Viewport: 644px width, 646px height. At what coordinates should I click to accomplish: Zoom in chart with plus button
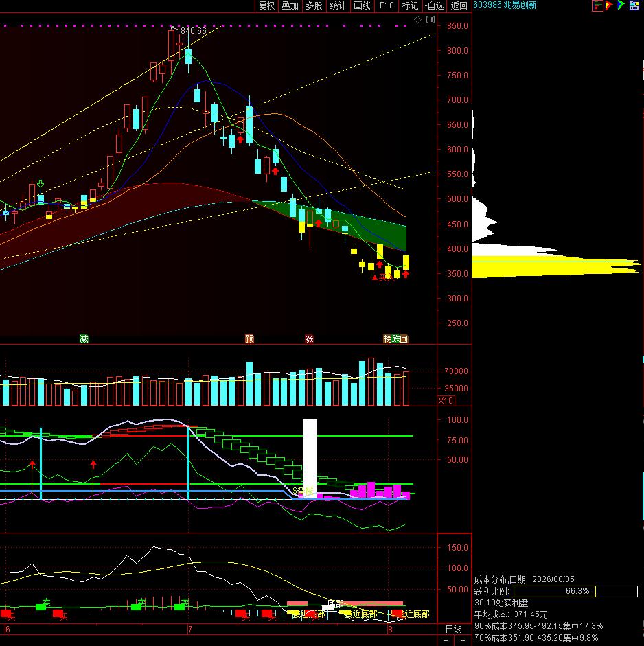point(446,641)
